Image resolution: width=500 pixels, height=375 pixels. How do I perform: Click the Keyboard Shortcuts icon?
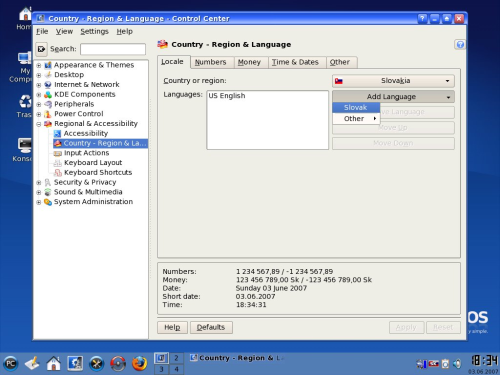[58, 172]
